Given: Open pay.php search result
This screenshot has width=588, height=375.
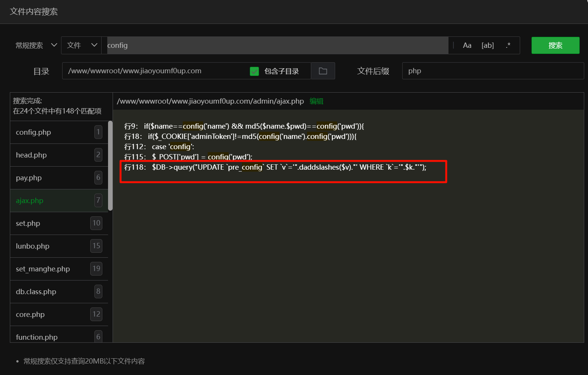Looking at the screenshot, I should [29, 178].
